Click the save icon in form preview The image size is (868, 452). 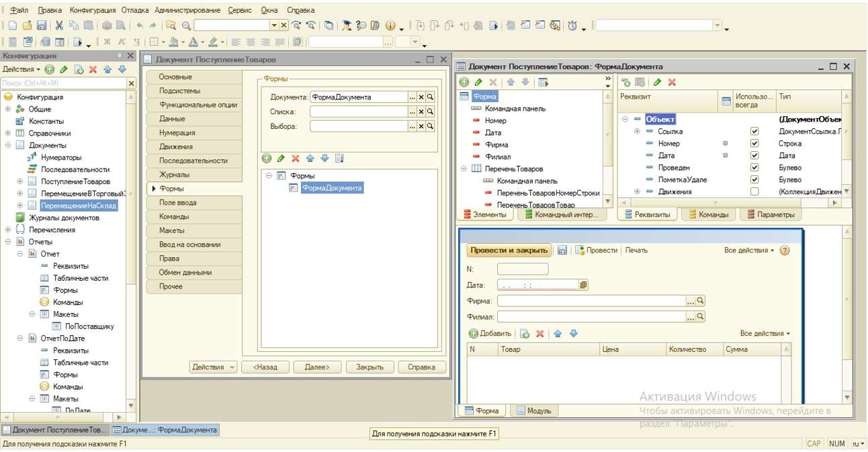click(562, 250)
